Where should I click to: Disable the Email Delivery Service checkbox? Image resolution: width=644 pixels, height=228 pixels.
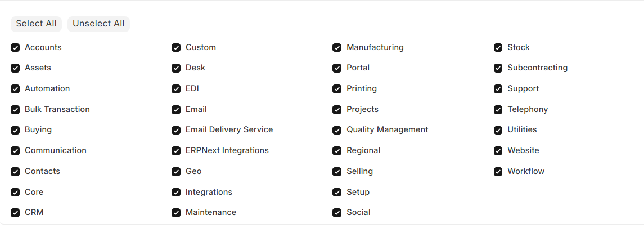click(x=176, y=130)
